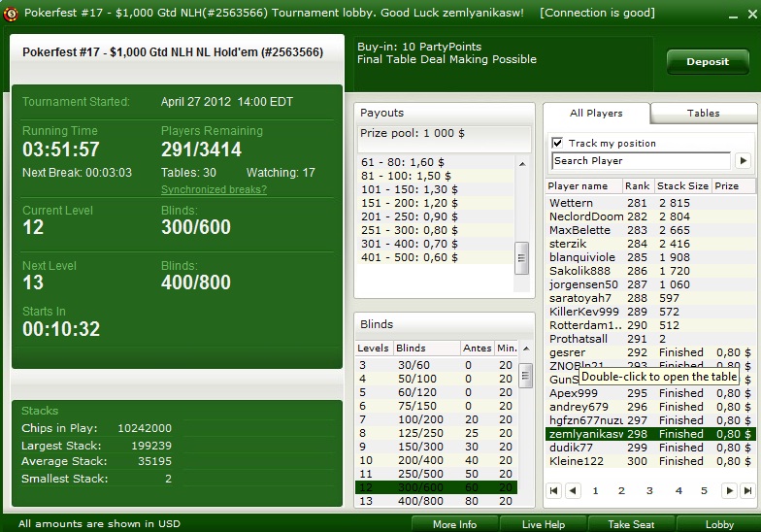Screen dimensions: 761x532
Task: Select player sterzik row
Action: coord(650,244)
